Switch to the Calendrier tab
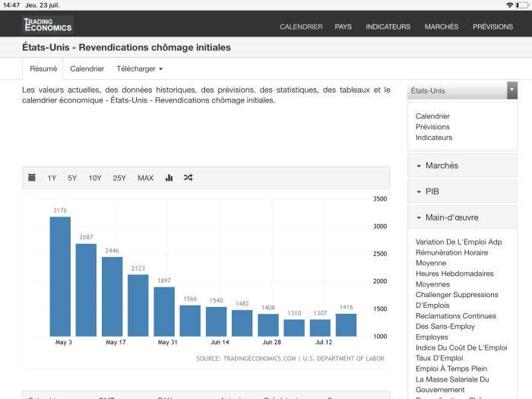Image resolution: width=532 pixels, height=399 pixels. pos(87,68)
